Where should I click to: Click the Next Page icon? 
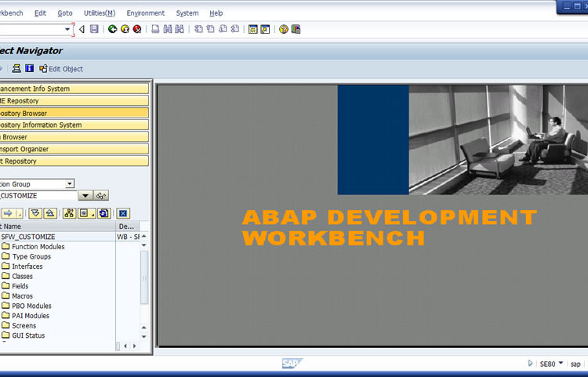(223, 29)
